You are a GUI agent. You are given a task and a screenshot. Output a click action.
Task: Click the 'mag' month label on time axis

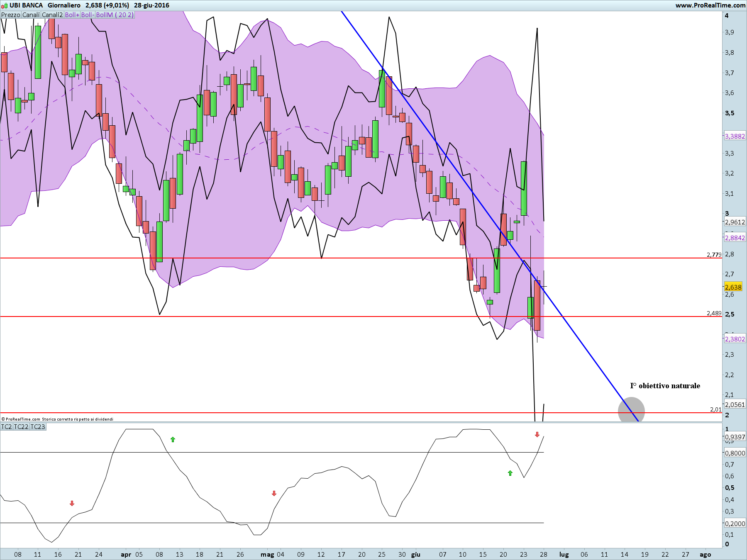(x=267, y=555)
